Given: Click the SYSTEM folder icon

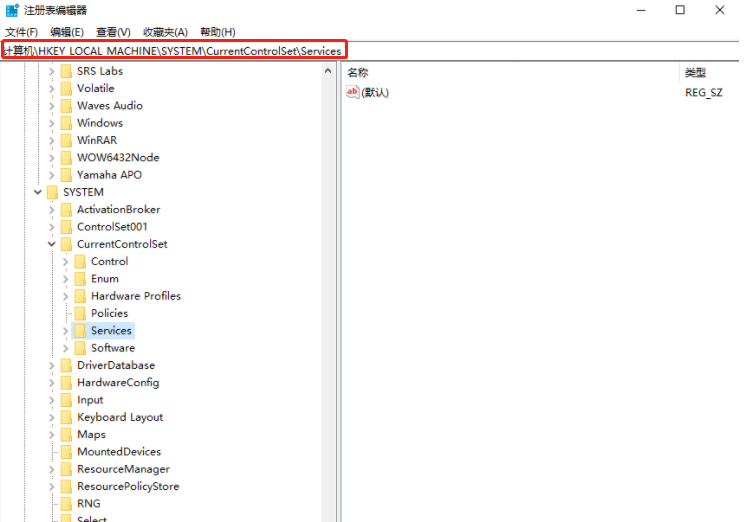Looking at the screenshot, I should coord(52,192).
